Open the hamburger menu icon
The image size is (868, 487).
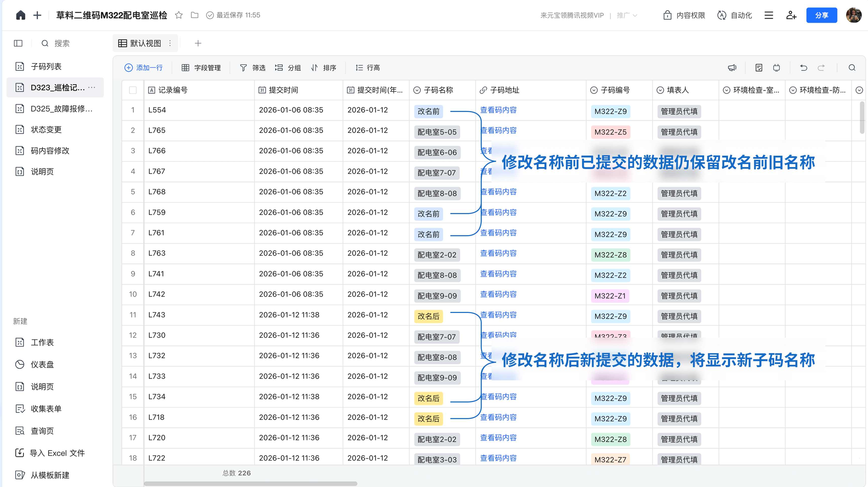tap(768, 15)
